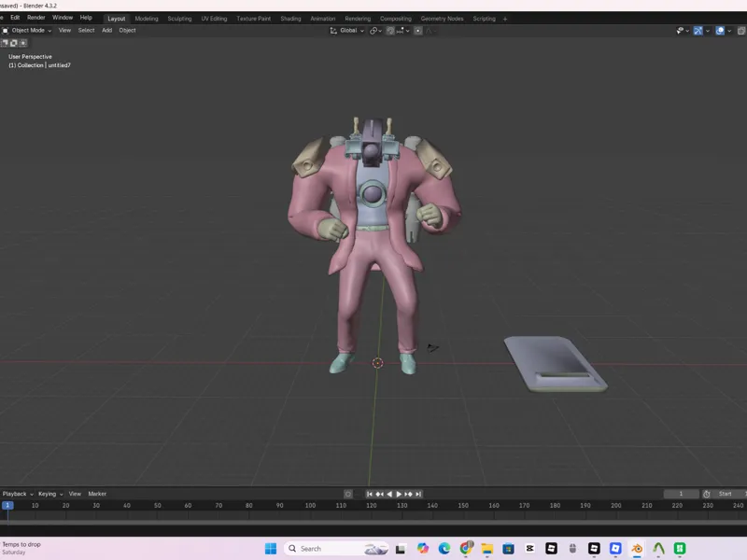This screenshot has height=560, width=747.
Task: Switch to the Rendering workspace tab
Action: coord(358,19)
